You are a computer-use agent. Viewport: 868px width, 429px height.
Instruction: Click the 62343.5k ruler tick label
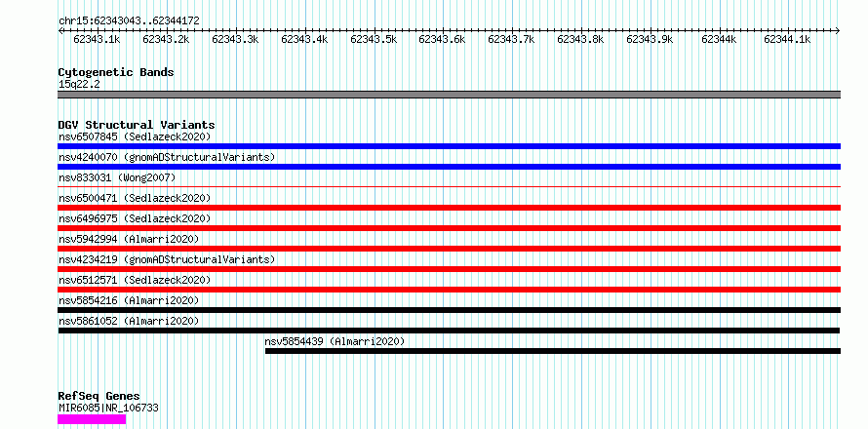(374, 39)
